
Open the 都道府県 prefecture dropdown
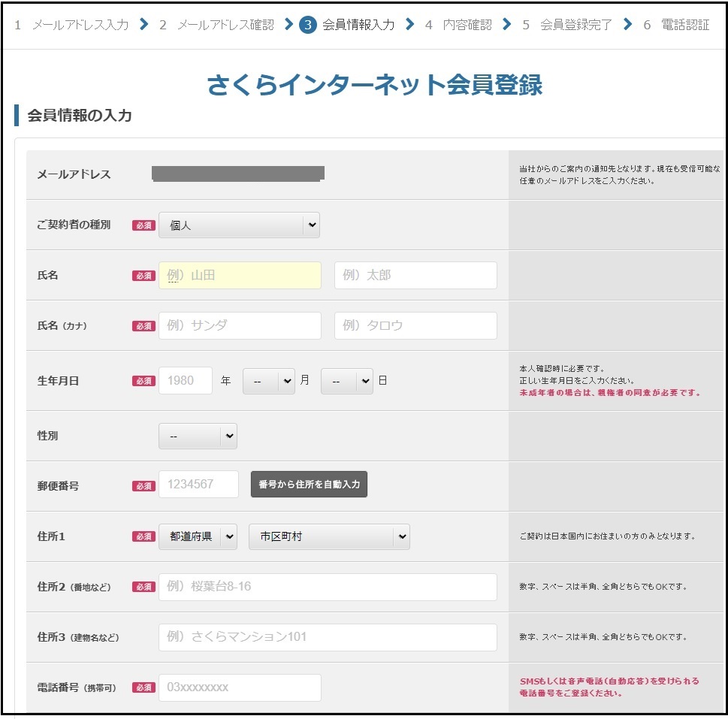click(198, 536)
